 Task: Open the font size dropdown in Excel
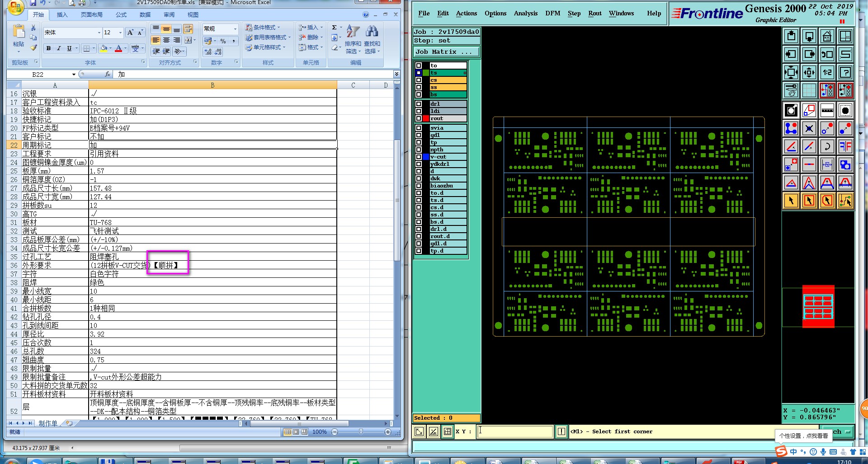coord(120,33)
